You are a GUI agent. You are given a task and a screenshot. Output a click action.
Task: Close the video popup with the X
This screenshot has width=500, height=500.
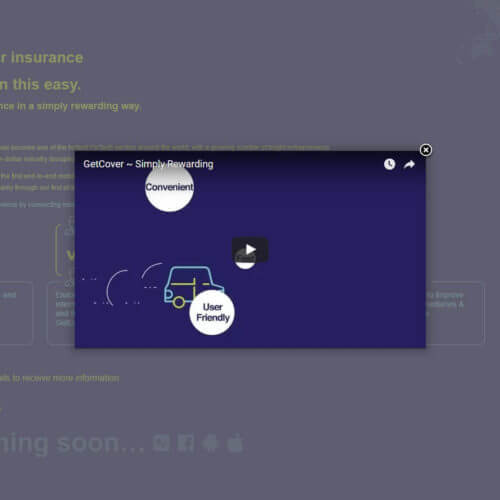[426, 150]
